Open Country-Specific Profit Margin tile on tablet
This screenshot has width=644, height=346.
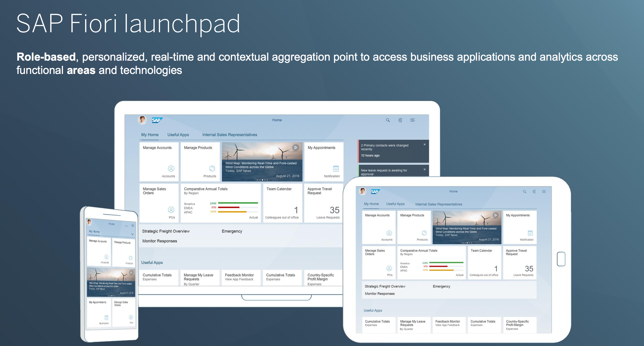520,325
